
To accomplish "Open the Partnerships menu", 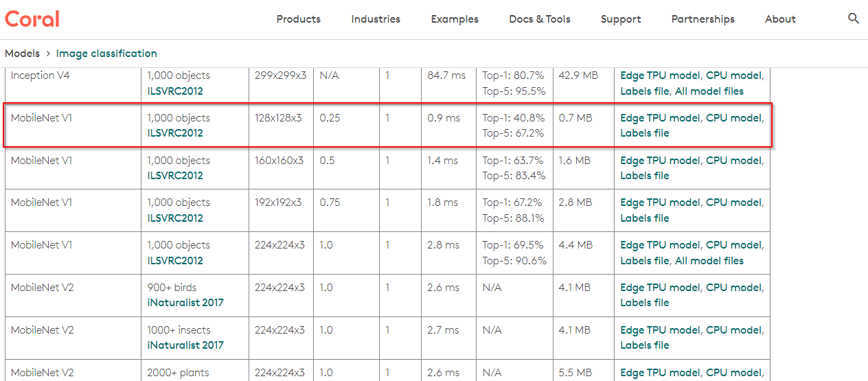I will 703,19.
